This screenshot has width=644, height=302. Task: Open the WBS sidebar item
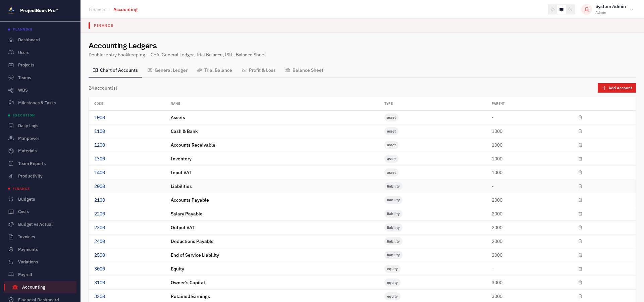point(40,90)
